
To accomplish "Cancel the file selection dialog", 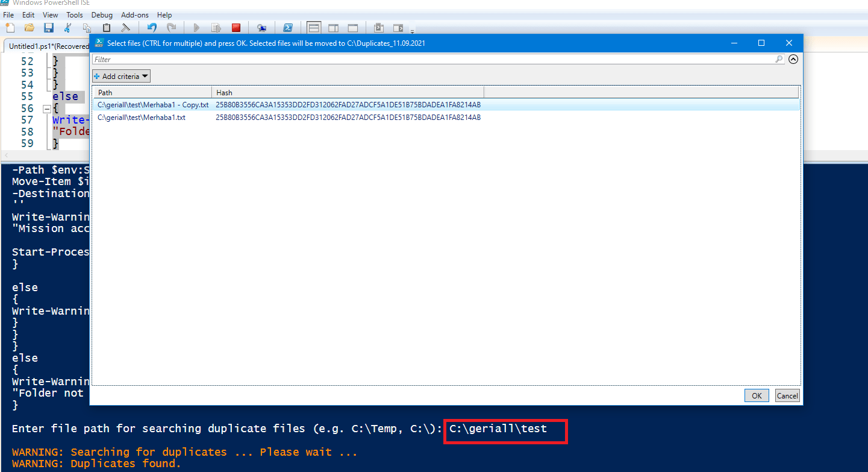I will pos(787,396).
